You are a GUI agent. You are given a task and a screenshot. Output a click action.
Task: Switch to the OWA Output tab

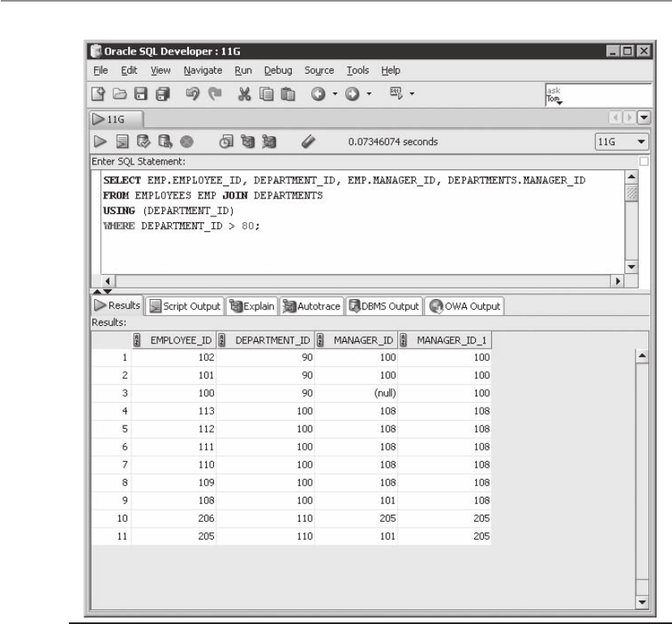click(464, 306)
